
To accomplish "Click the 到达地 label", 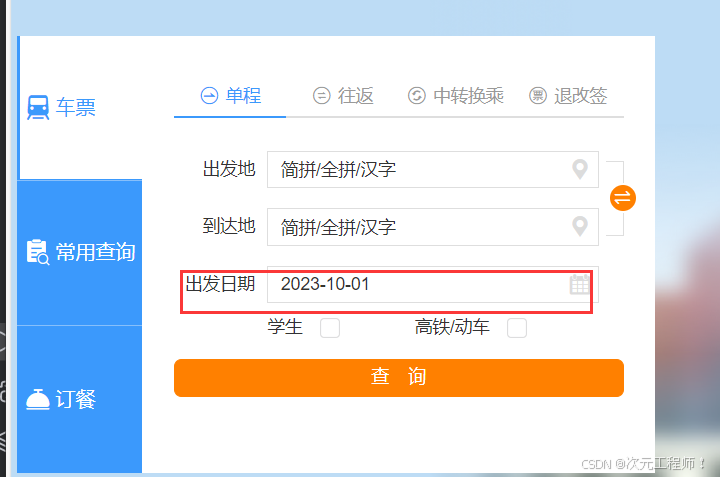I will click(229, 226).
